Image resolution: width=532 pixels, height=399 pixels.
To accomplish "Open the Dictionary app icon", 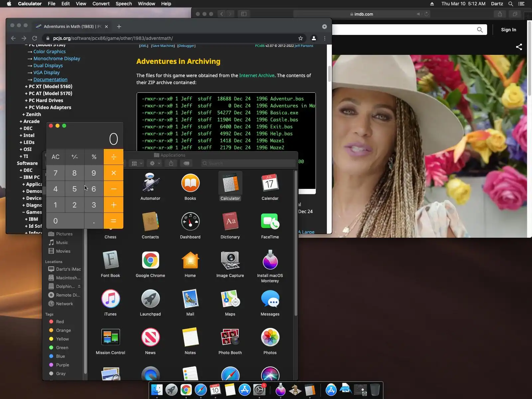I will [x=230, y=221].
